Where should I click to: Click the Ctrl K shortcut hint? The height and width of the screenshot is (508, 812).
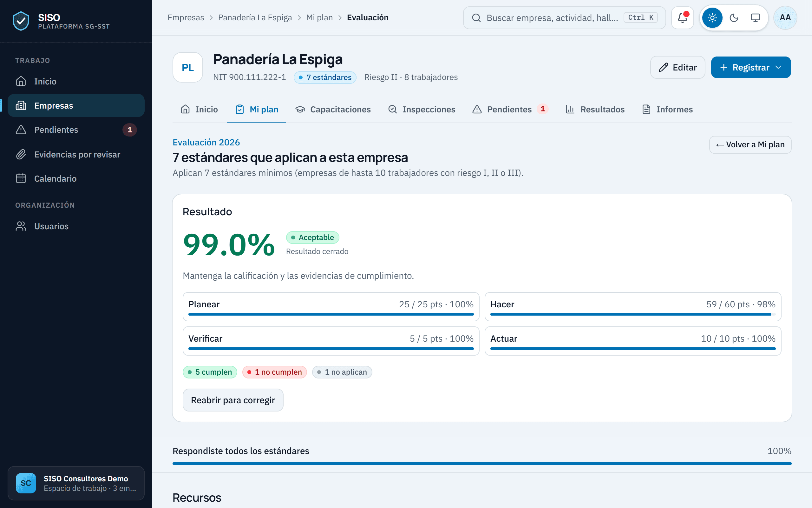point(640,17)
